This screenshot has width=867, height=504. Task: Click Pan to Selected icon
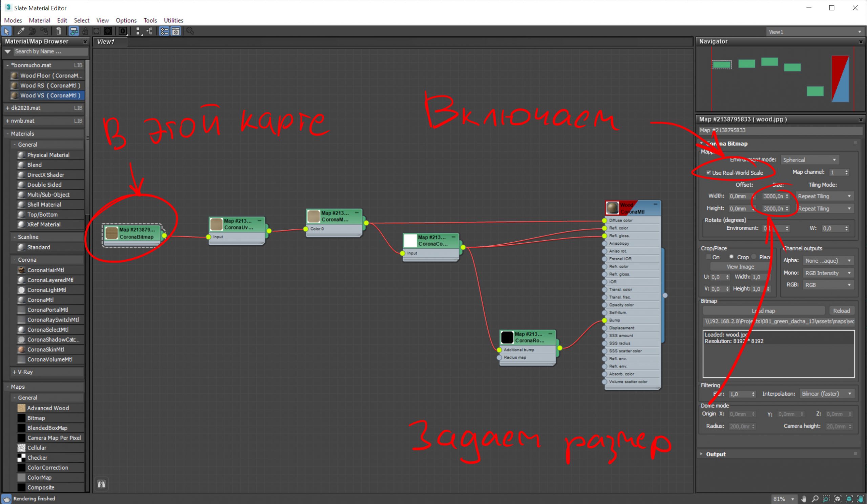860,499
